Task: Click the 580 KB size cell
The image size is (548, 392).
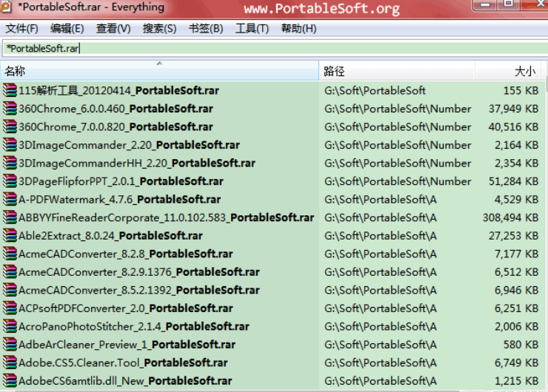Action: [521, 345]
